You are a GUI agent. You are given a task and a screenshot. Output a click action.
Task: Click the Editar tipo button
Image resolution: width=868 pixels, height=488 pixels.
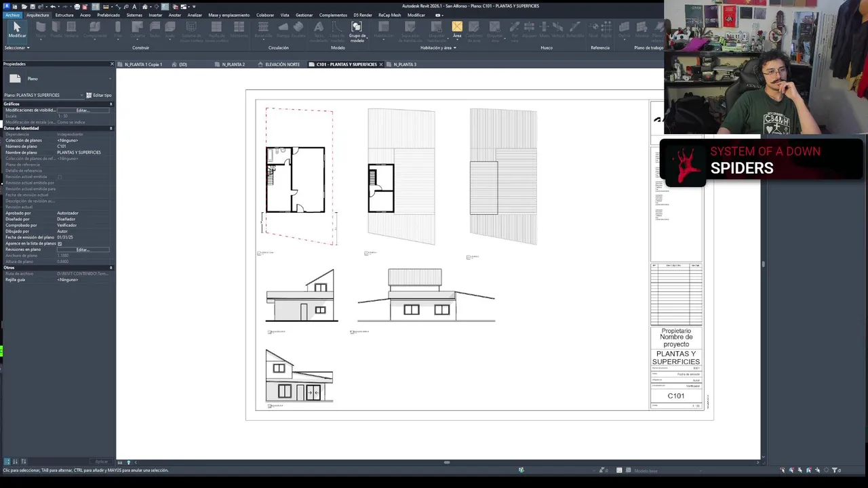coord(99,95)
